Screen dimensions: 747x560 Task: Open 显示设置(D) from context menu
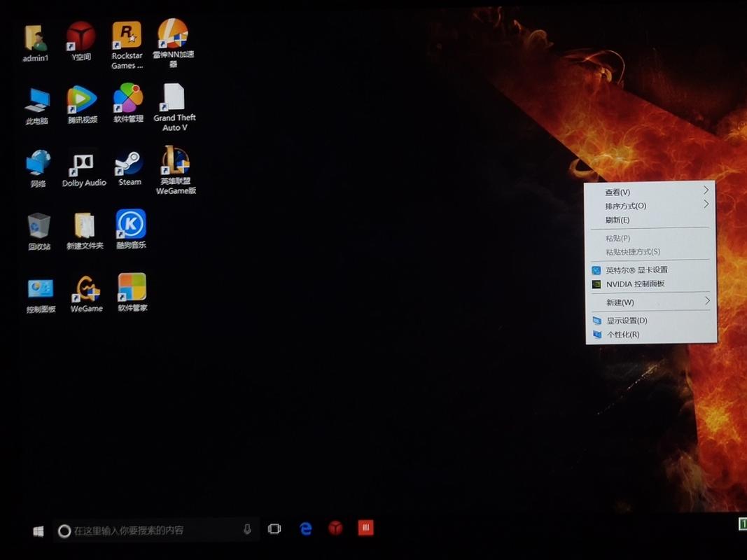point(627,321)
